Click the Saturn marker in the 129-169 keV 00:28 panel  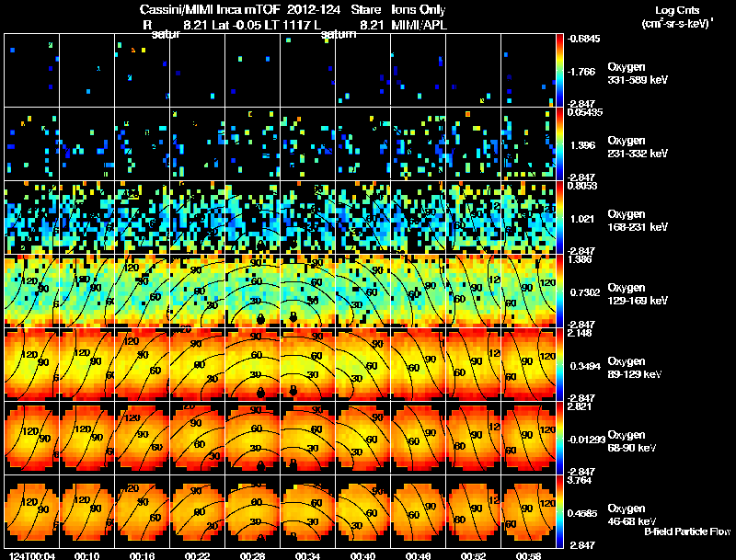click(260, 319)
